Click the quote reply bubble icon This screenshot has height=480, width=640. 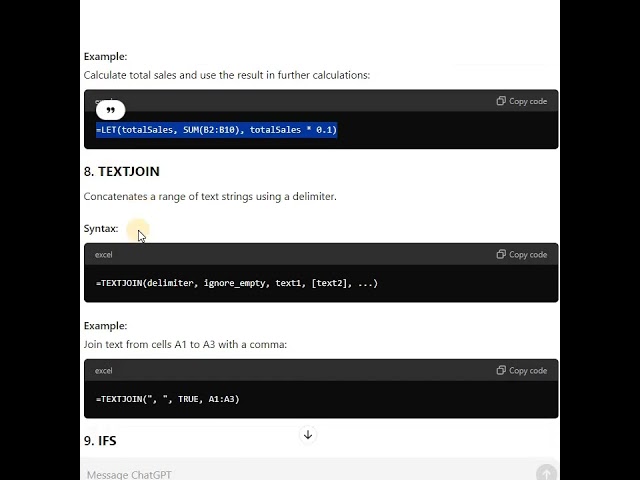click(110, 110)
